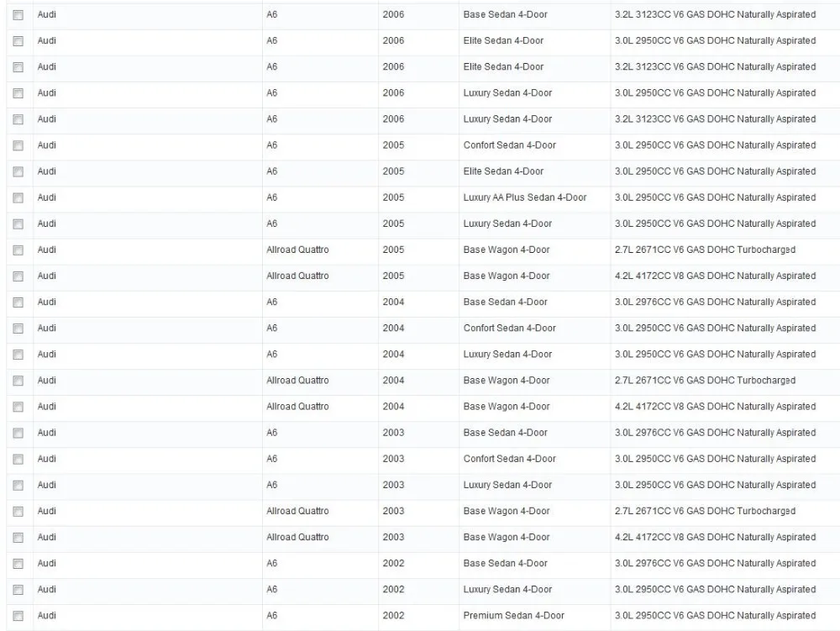840x631 pixels.
Task: Click year '2005' in Luxury AA Plus row
Action: (393, 197)
